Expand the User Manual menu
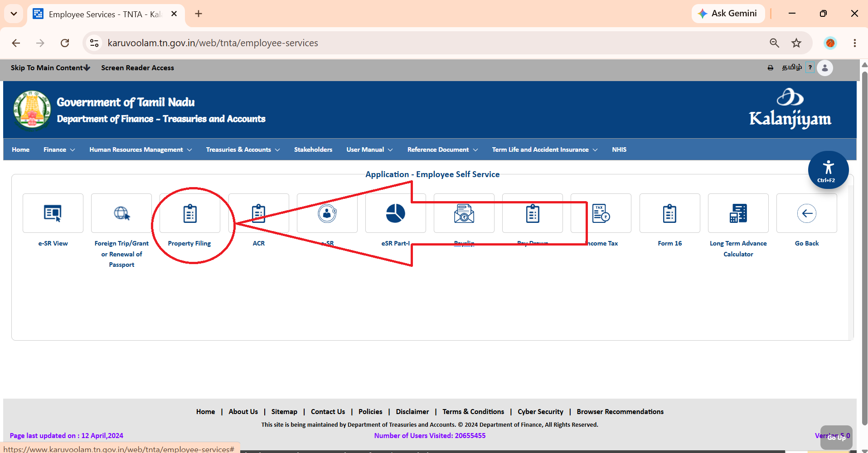The height and width of the screenshot is (453, 868). (369, 149)
